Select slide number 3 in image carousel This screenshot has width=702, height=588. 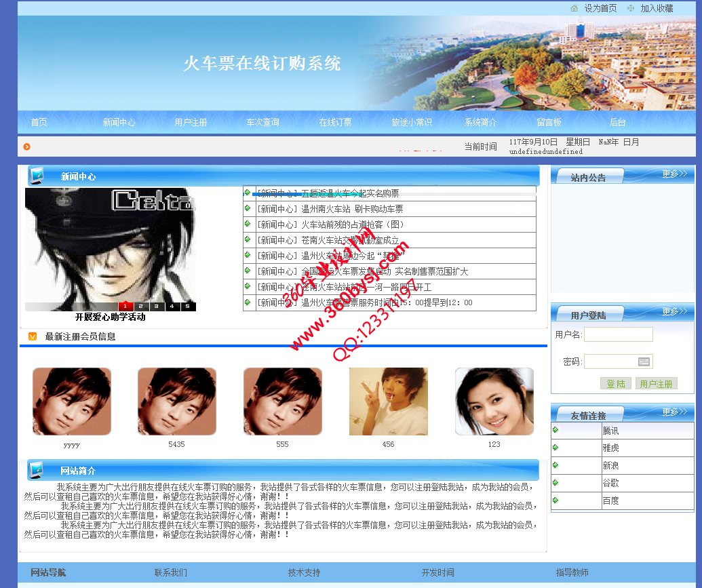click(x=157, y=307)
